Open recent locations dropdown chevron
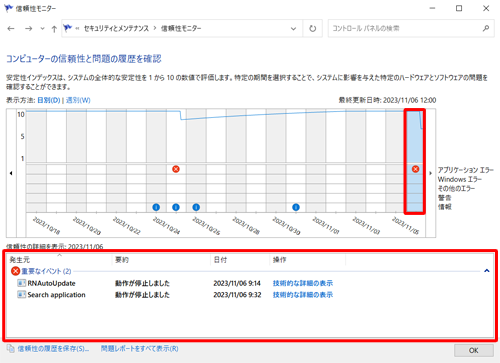Viewport: 500px width, 363px height. click(42, 29)
